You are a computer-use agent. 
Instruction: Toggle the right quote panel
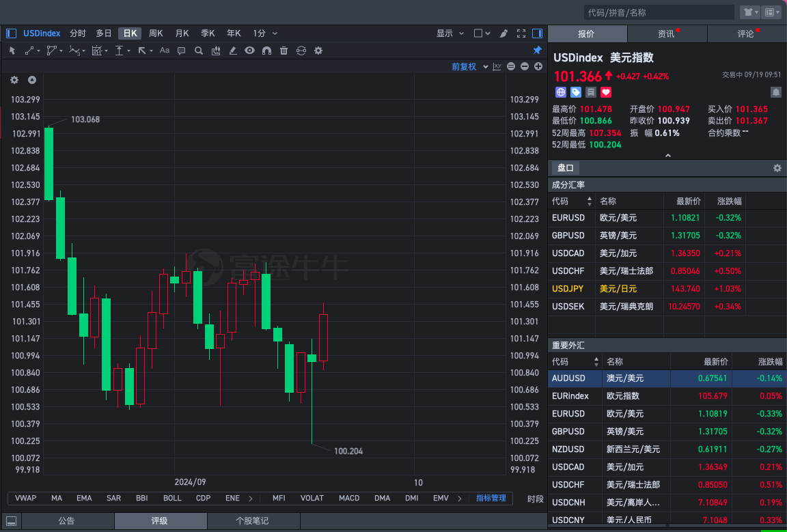coord(537,33)
